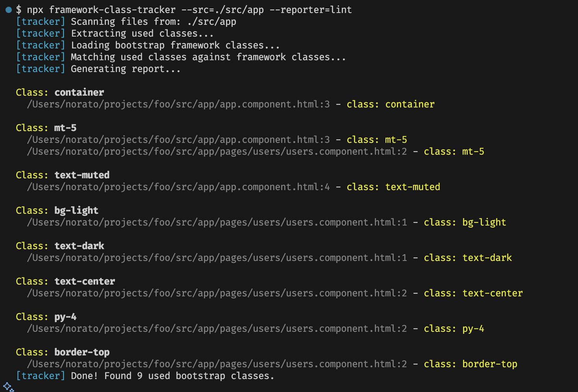This screenshot has width=578, height=392.
Task: Open users.component.html:1 under text-dark
Action: 217,257
